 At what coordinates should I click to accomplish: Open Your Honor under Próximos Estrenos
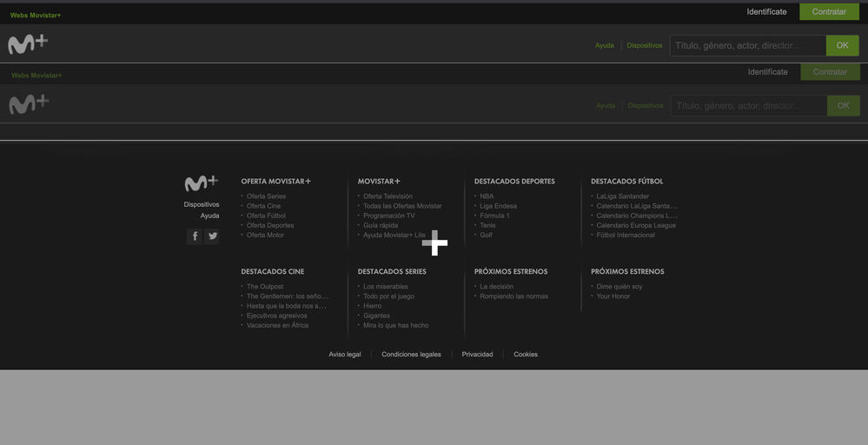pos(613,296)
